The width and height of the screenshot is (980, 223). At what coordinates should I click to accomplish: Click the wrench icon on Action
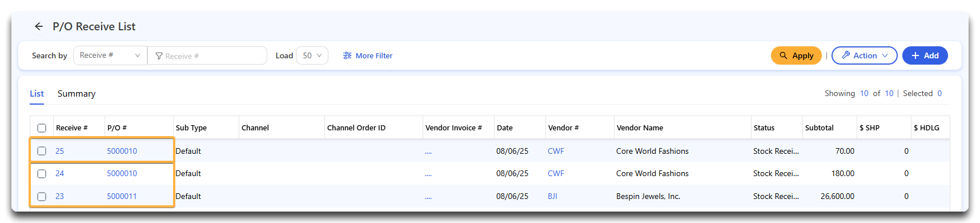point(846,55)
